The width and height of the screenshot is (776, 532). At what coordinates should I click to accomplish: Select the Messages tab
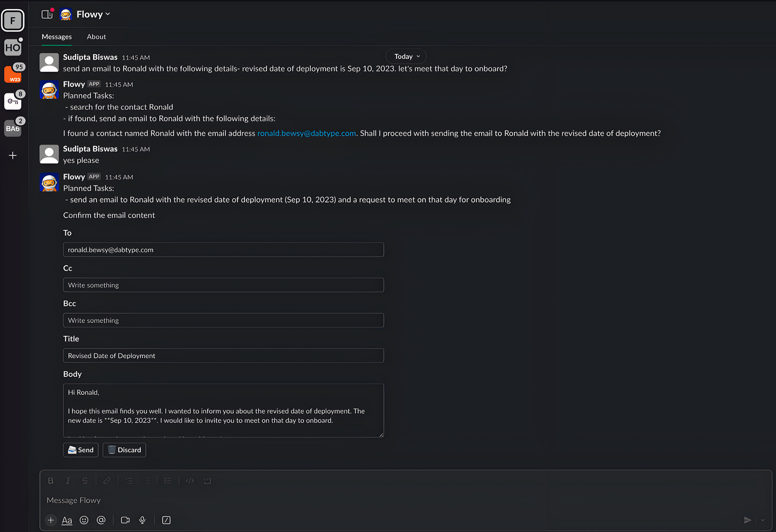(x=56, y=37)
